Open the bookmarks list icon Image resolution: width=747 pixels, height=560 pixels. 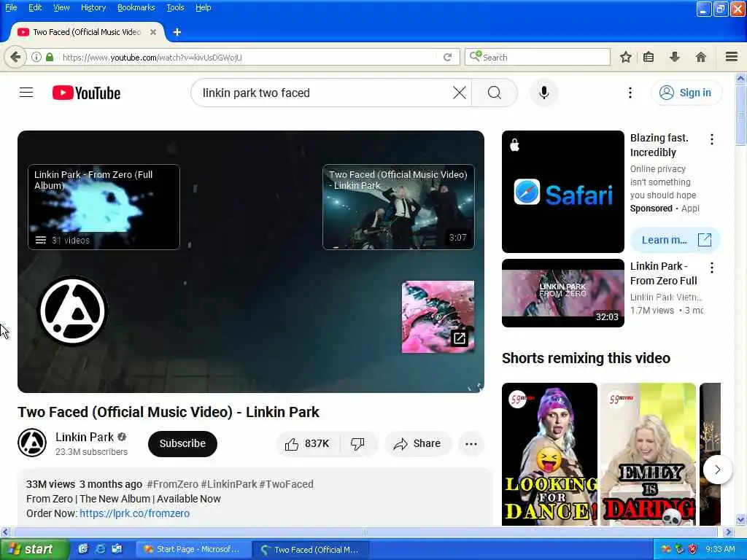[x=649, y=57]
